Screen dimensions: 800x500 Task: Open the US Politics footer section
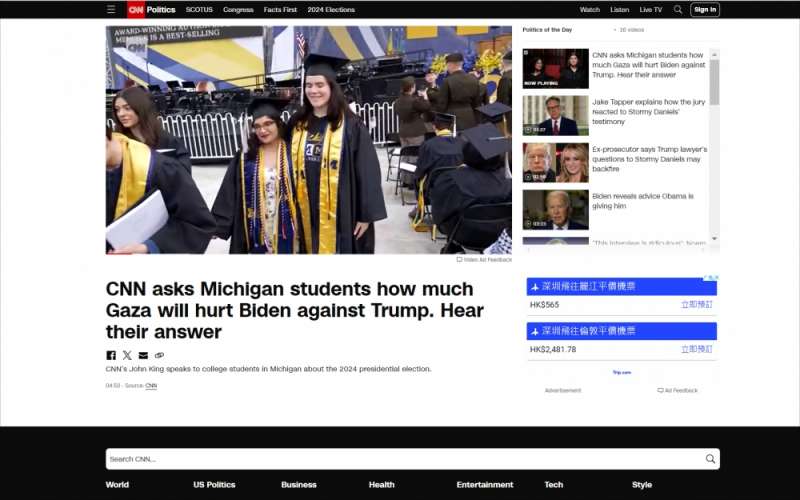pyautogui.click(x=214, y=485)
